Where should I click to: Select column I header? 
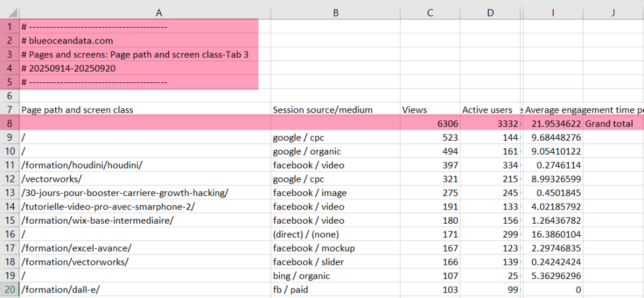(x=553, y=13)
